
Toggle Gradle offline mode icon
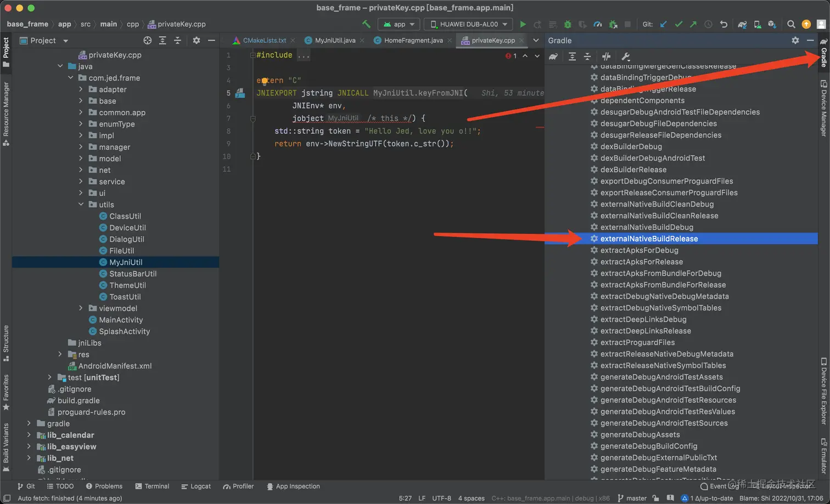point(606,56)
